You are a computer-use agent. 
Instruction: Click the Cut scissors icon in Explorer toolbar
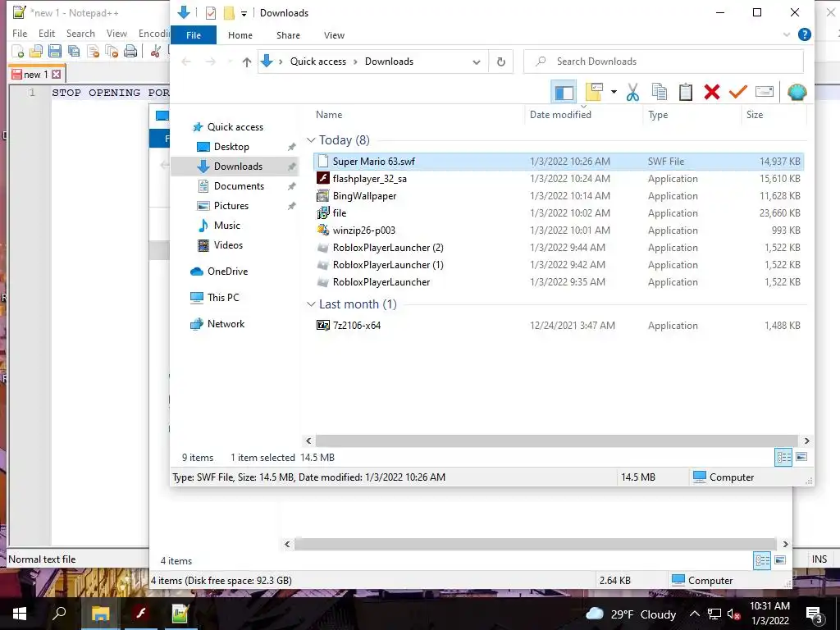[x=632, y=92]
